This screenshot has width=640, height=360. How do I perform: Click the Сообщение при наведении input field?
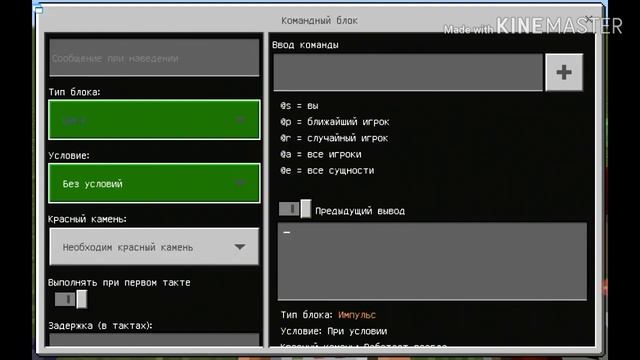(154, 58)
